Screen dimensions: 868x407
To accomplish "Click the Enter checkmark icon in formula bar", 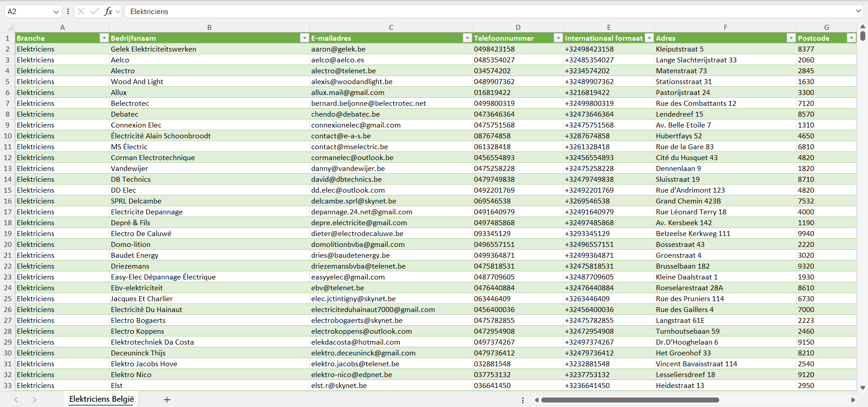I will click(x=94, y=11).
